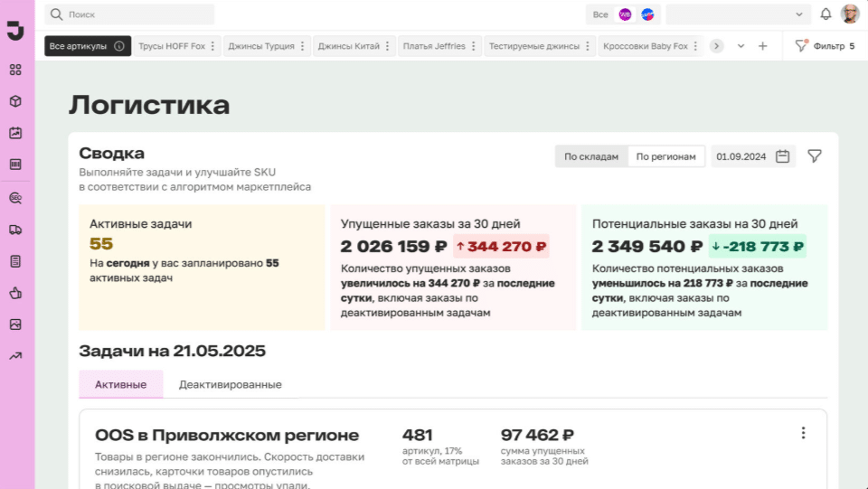Open the image gallery icon in sidebar
Image resolution: width=868 pixels, height=489 pixels.
pos(15,324)
